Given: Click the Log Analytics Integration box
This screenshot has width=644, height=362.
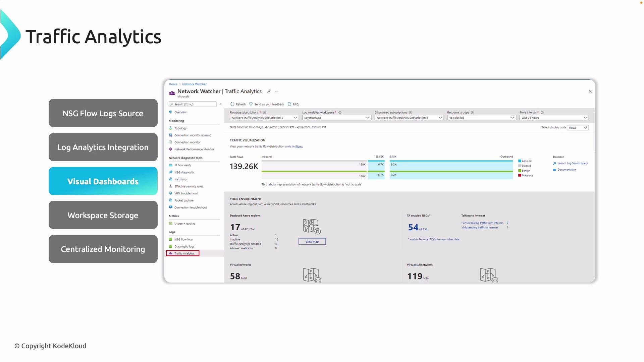Looking at the screenshot, I should click(x=103, y=147).
